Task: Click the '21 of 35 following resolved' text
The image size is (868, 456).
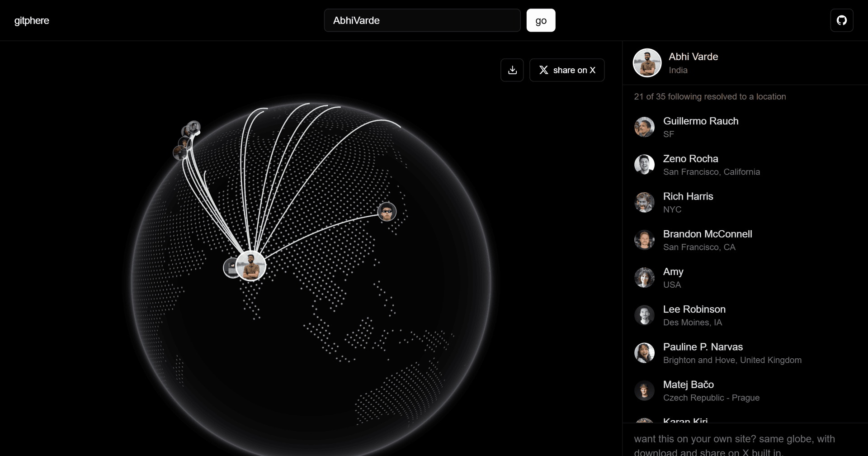Action: [x=710, y=96]
